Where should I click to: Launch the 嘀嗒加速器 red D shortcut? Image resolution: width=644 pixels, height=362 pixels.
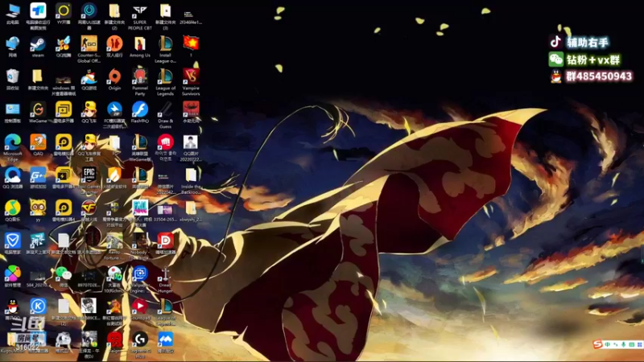click(165, 244)
